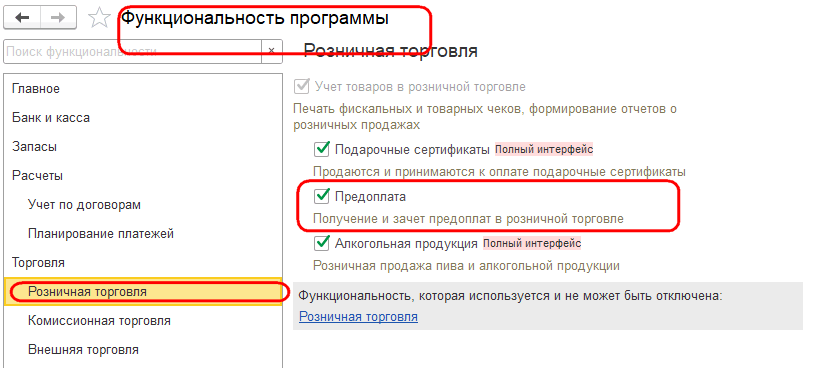Screen dimensions: 833x368
Task: Toggle 'Предоплата' checkbox
Action: pos(322,196)
